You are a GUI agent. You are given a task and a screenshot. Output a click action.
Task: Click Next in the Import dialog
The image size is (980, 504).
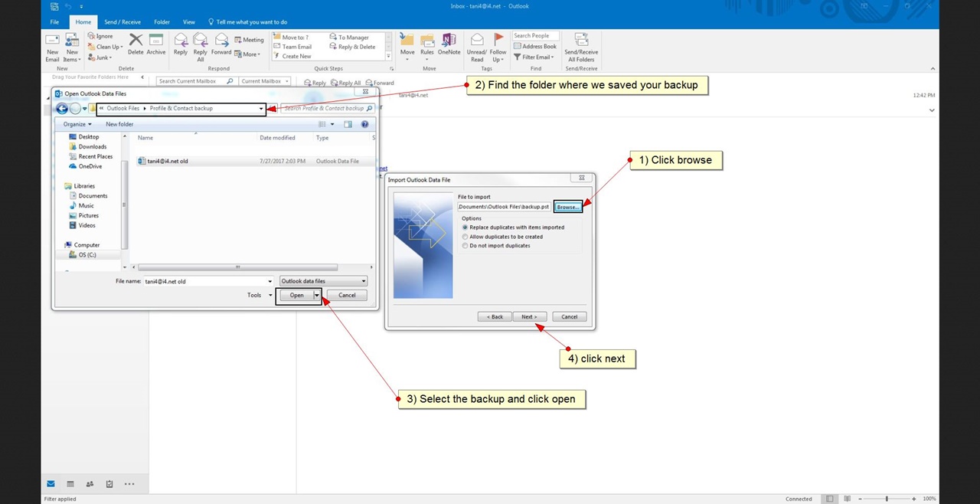529,316
